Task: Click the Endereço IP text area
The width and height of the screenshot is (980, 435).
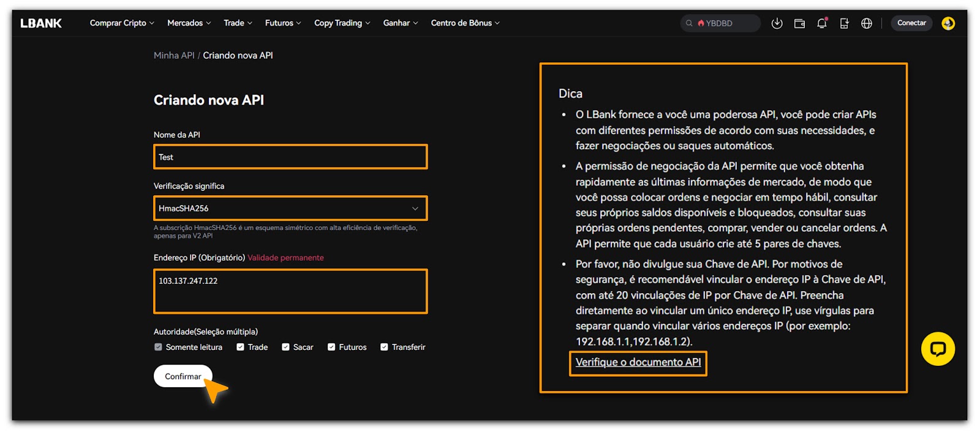Action: (x=290, y=291)
